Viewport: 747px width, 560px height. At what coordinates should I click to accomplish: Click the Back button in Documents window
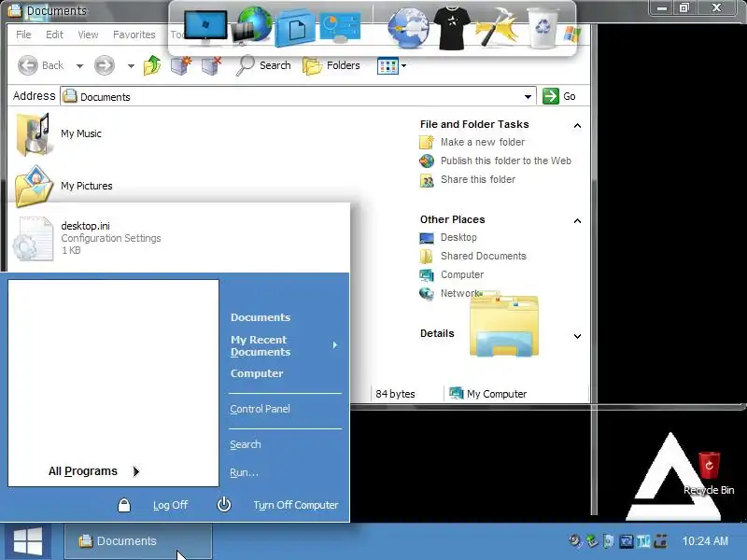40,65
